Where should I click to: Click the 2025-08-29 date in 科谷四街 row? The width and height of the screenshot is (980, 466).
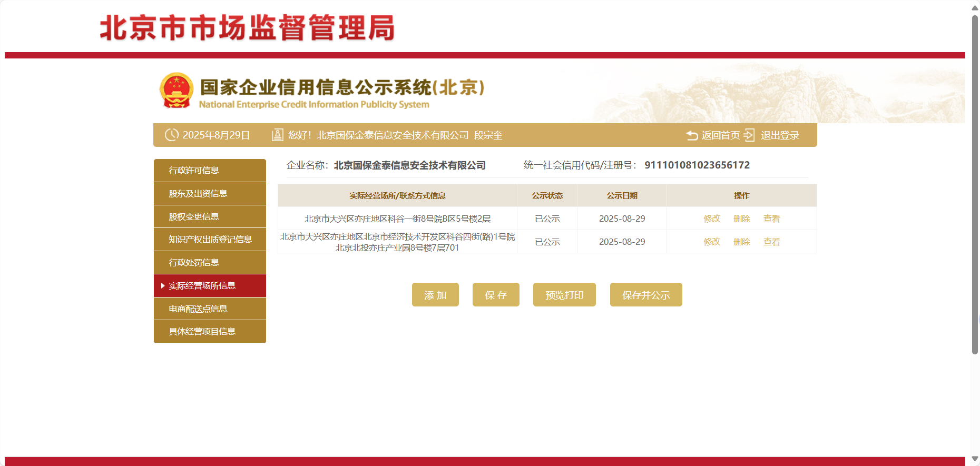click(622, 242)
